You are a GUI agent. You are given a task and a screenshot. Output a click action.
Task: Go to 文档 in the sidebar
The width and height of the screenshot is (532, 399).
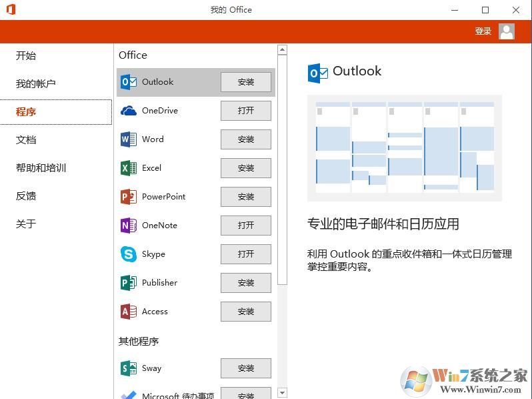click(x=26, y=140)
